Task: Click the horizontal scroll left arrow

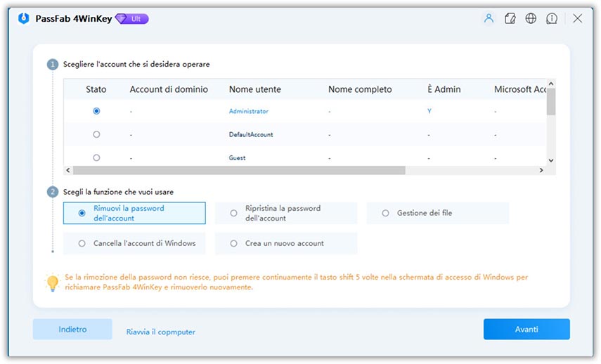Action: coord(68,170)
